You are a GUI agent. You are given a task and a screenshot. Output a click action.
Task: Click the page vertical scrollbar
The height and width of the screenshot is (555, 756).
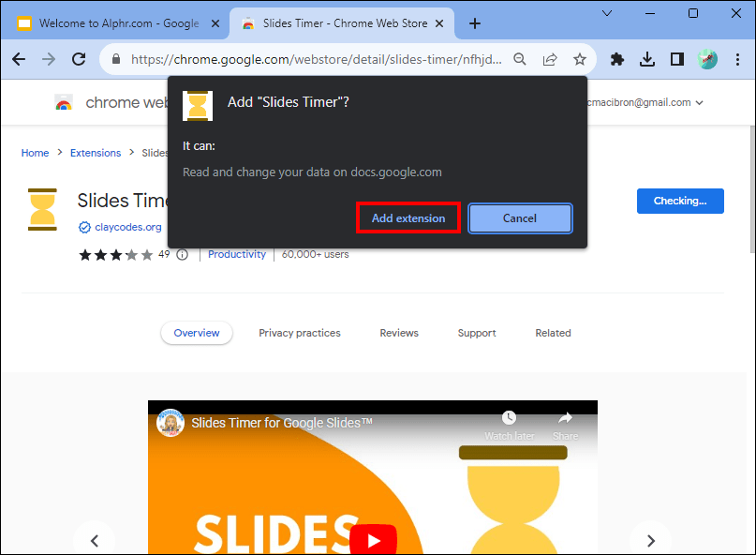pyautogui.click(x=752, y=188)
